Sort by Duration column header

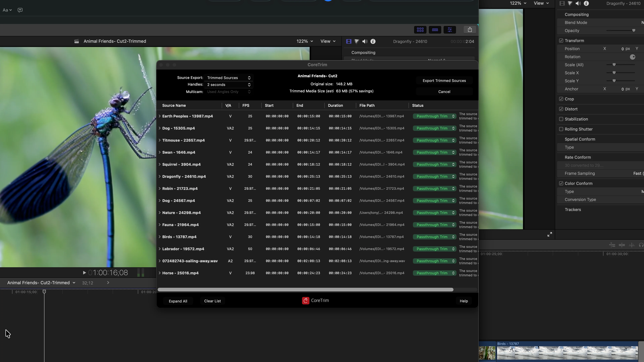coord(335,105)
